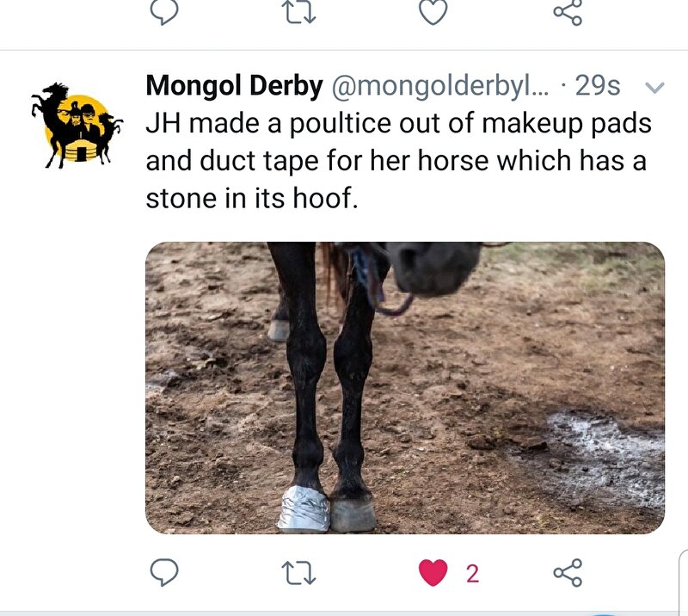Retweet the Mongol Derby horse hoof tweet
This screenshot has height=616, width=688.
[x=300, y=573]
